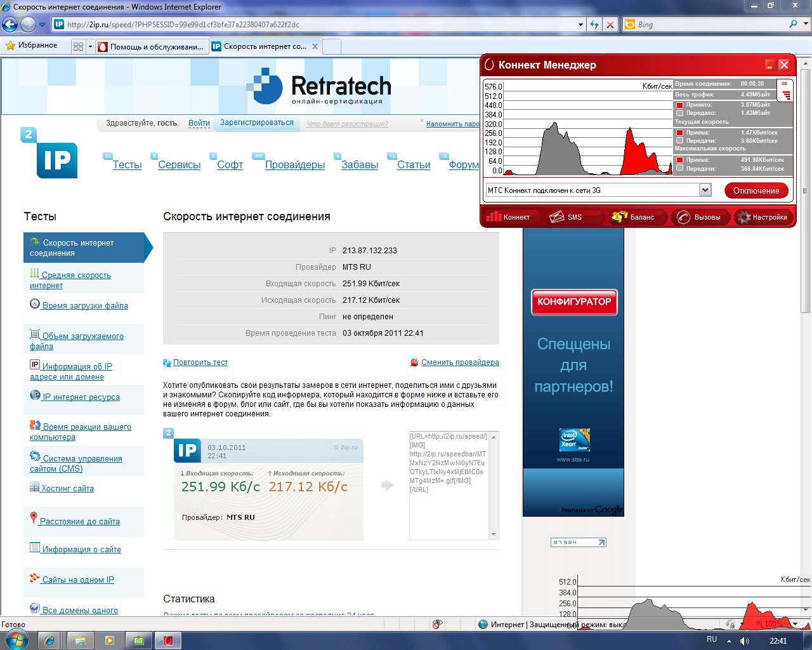This screenshot has height=650, width=812.
Task: Open the Статьи site menu
Action: [x=414, y=164]
